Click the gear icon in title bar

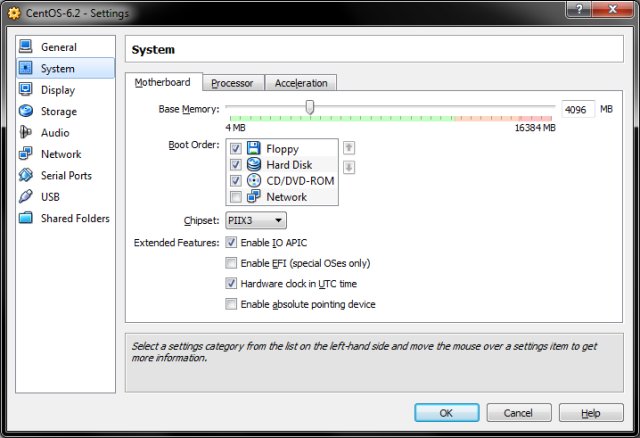click(14, 13)
